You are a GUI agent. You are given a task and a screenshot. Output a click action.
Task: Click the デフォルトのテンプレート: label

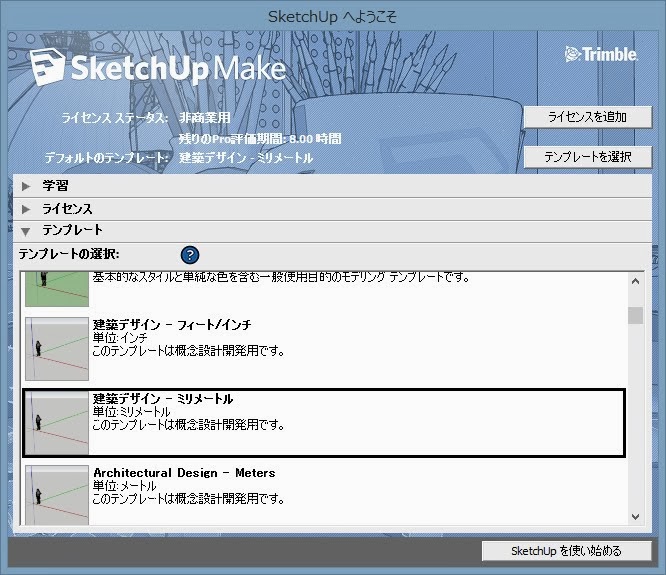click(107, 158)
